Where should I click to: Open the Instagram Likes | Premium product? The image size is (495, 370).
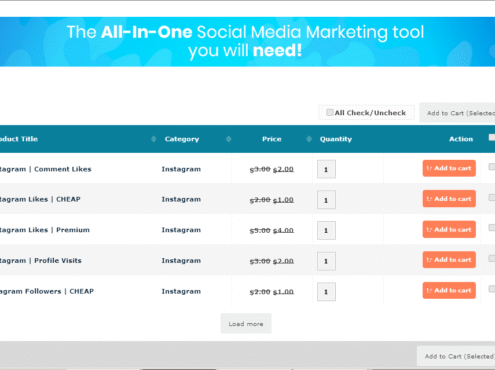pos(45,230)
